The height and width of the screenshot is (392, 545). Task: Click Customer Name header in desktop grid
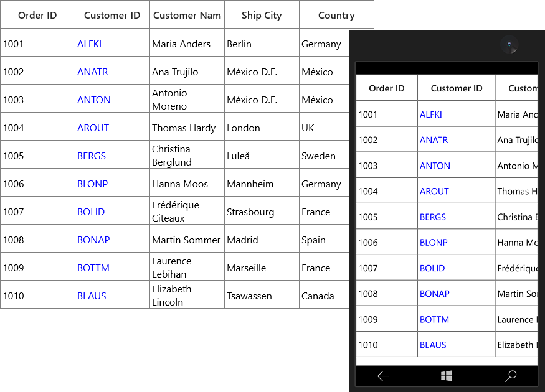click(187, 16)
